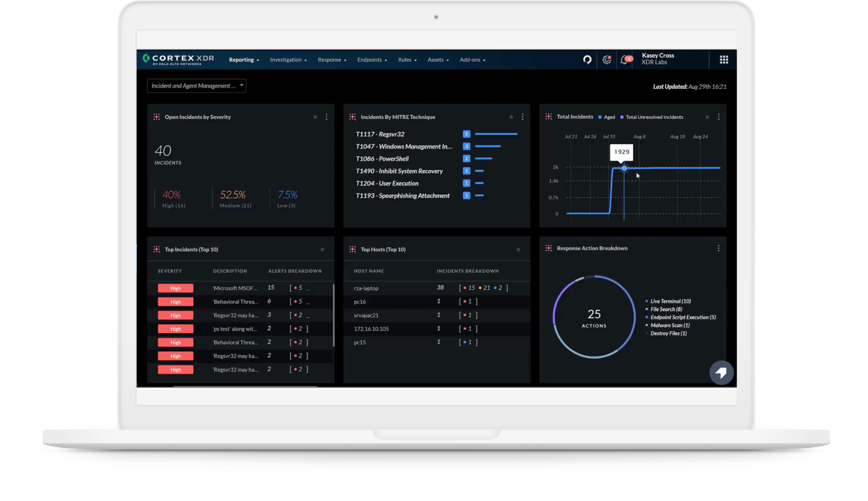Star the Incidents By MITRE Technique widget
Image resolution: width=868 pixels, height=501 pixels.
coord(511,117)
